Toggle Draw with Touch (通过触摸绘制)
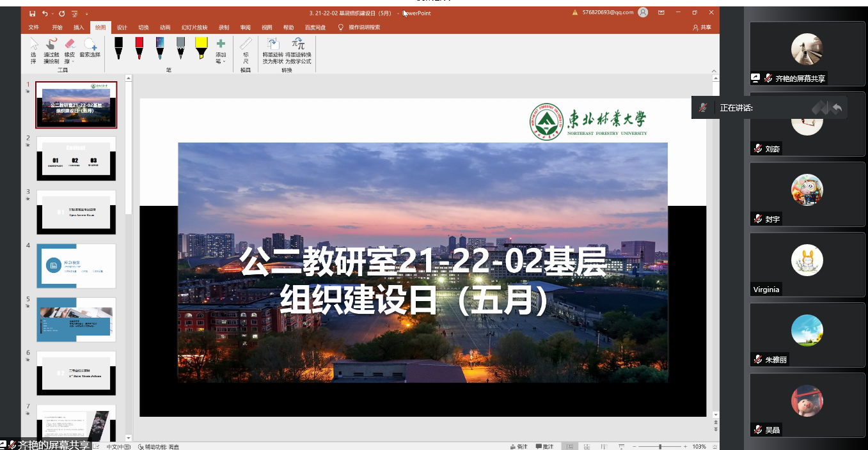 tap(51, 50)
